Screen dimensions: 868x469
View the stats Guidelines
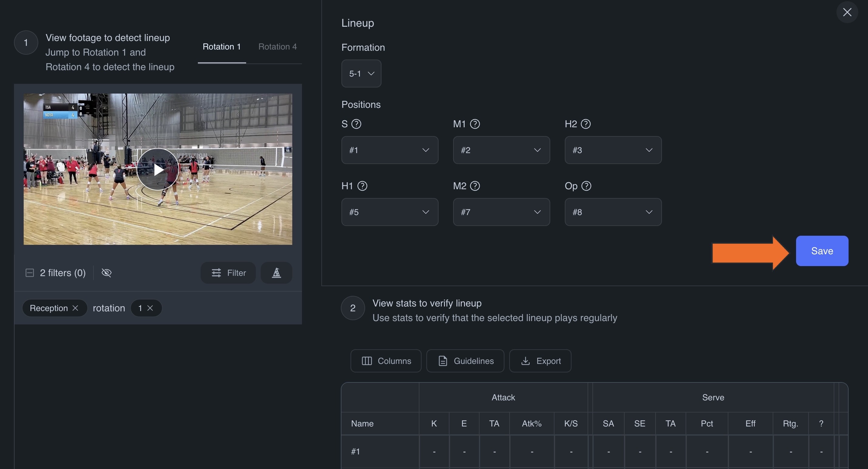click(465, 361)
